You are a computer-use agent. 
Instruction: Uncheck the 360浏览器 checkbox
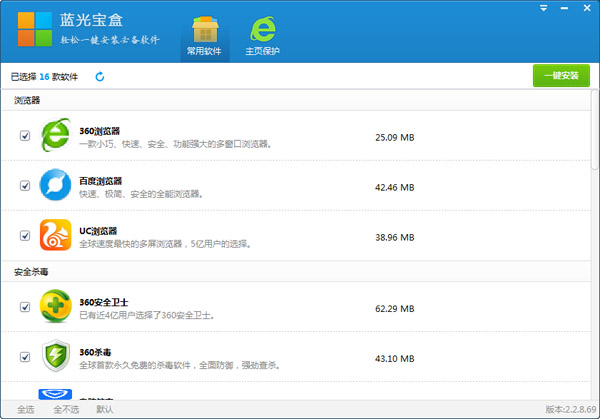(x=25, y=135)
